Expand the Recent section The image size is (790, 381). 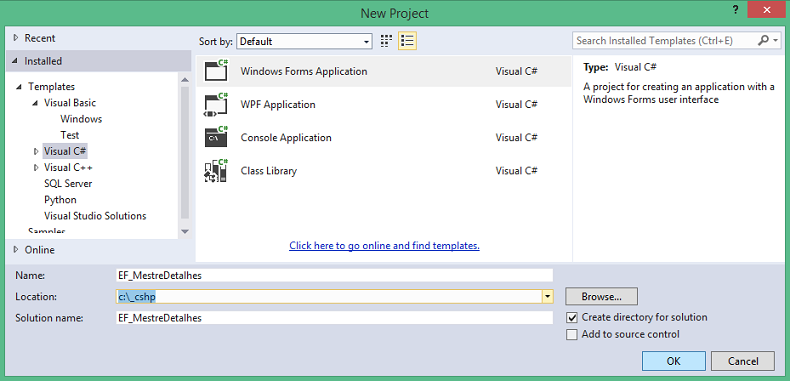pyautogui.click(x=16, y=38)
